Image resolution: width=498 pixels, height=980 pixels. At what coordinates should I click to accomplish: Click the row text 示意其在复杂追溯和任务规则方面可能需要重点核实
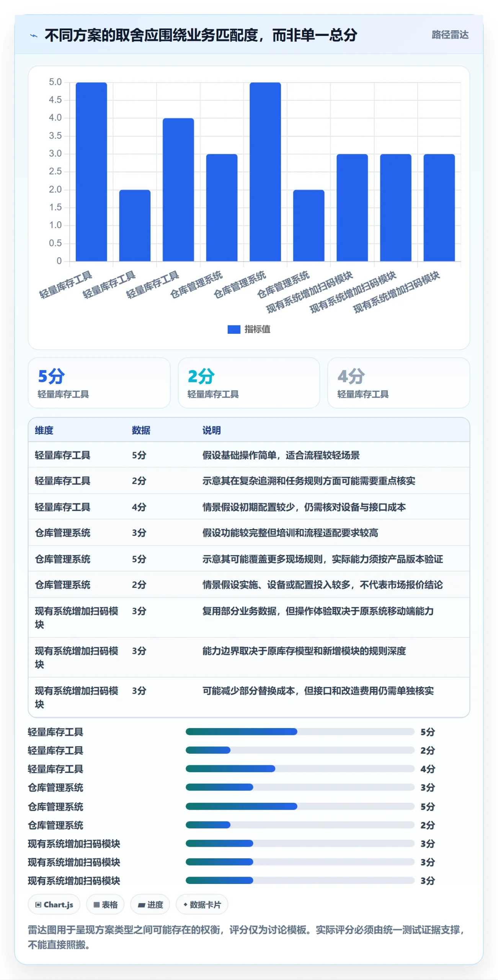309,481
